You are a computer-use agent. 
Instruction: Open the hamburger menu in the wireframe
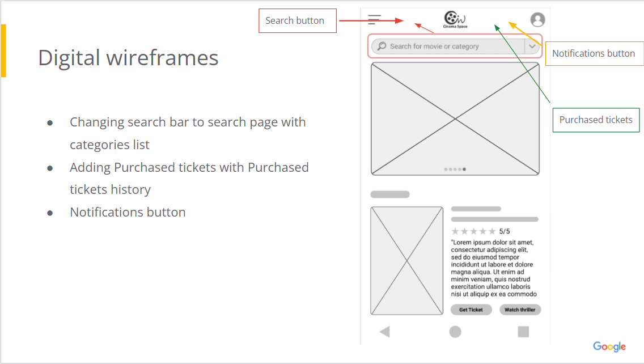tap(374, 19)
